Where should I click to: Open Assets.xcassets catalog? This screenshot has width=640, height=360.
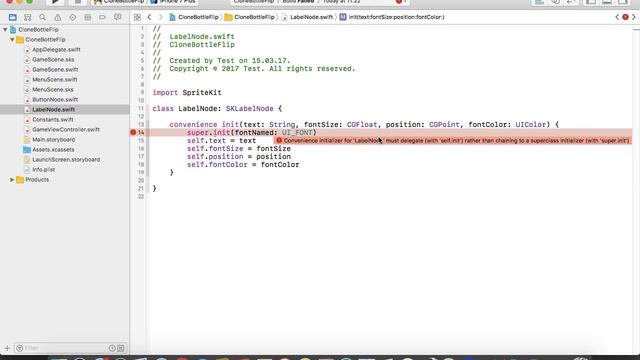[x=53, y=150]
